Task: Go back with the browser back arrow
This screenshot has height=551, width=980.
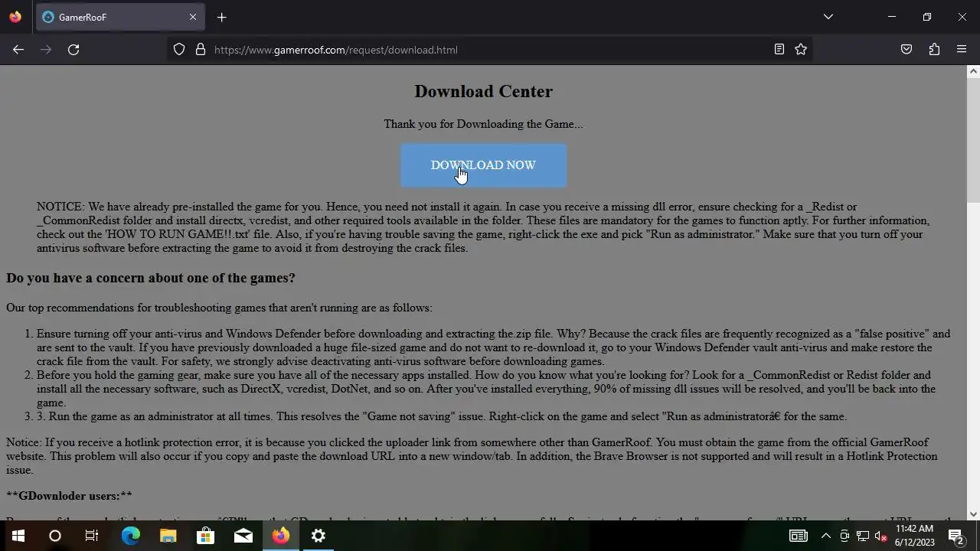Action: [18, 50]
